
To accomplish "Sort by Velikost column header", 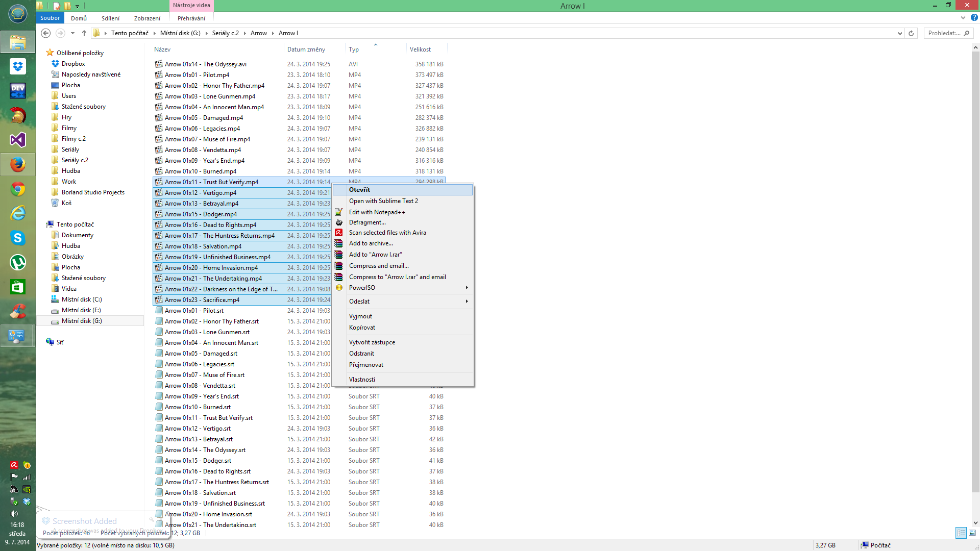I will (x=420, y=49).
